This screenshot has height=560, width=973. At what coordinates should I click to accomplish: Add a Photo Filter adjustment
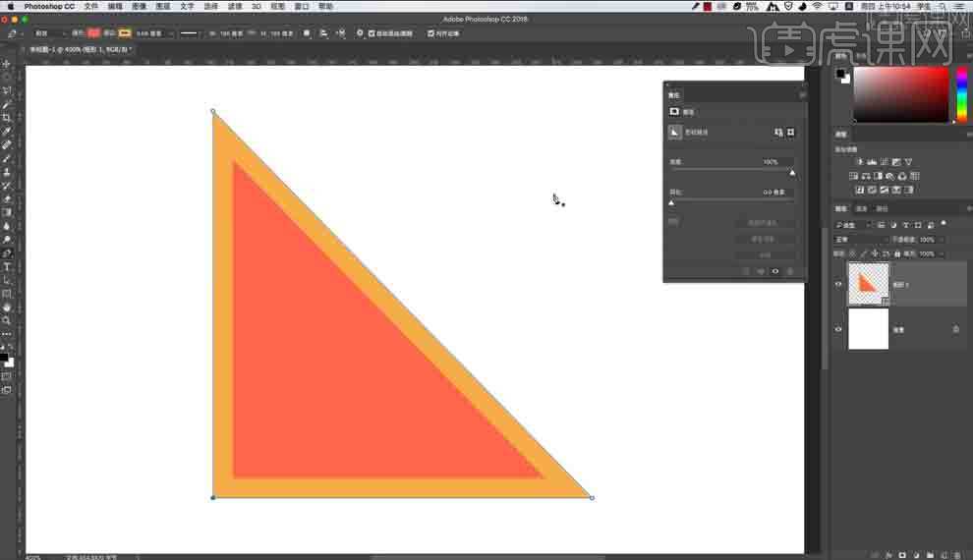889,176
